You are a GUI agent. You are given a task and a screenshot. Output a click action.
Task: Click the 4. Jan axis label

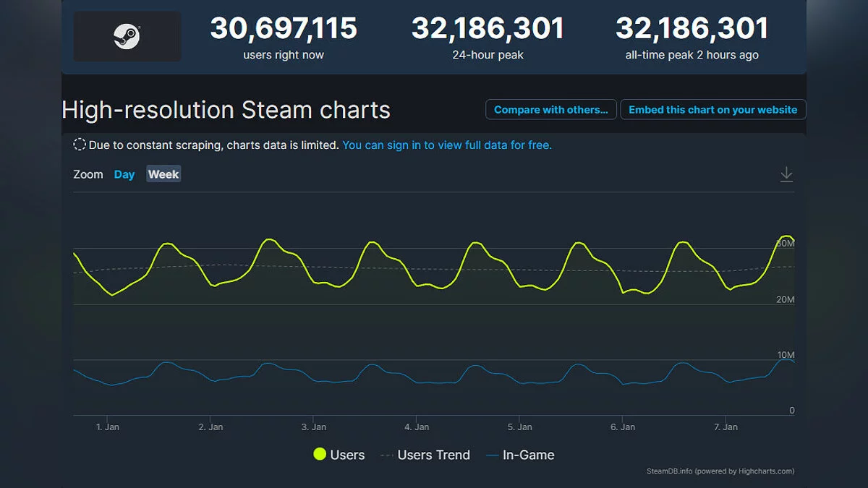click(x=417, y=427)
